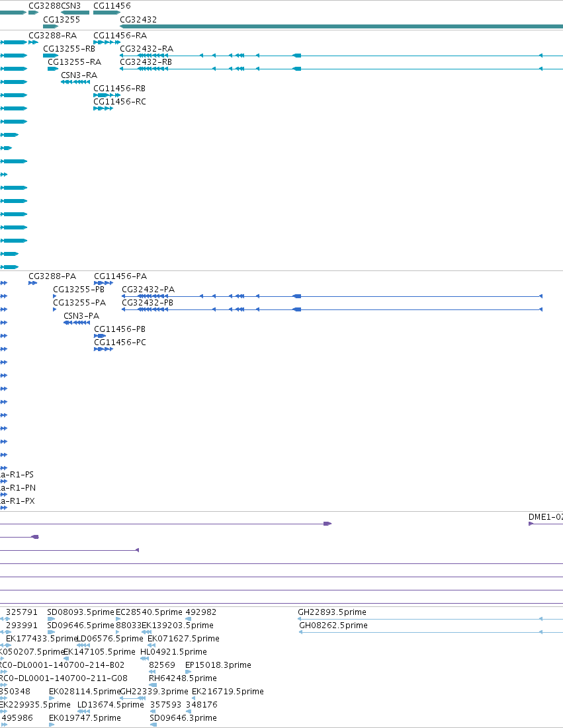Select the EK071627.5prime EST label
This screenshot has height=728, width=563.
pyautogui.click(x=183, y=639)
